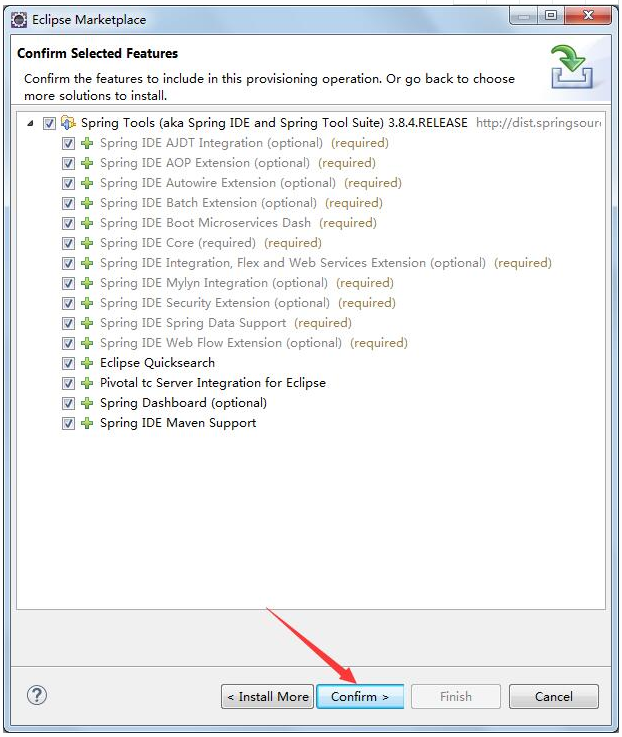
Task: Select 'Spring IDE Mylyn Integration (optional)' text
Action: pos(214,283)
